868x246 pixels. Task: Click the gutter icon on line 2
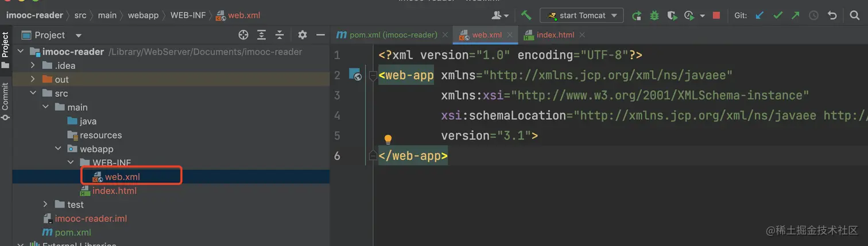click(x=355, y=75)
